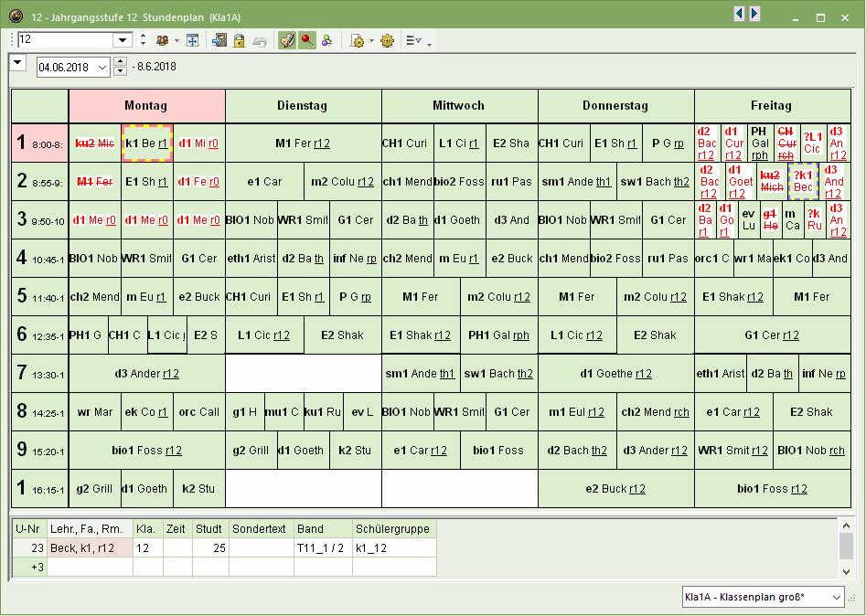Click the padlock lock icon
This screenshot has height=616, width=866.
pos(240,40)
